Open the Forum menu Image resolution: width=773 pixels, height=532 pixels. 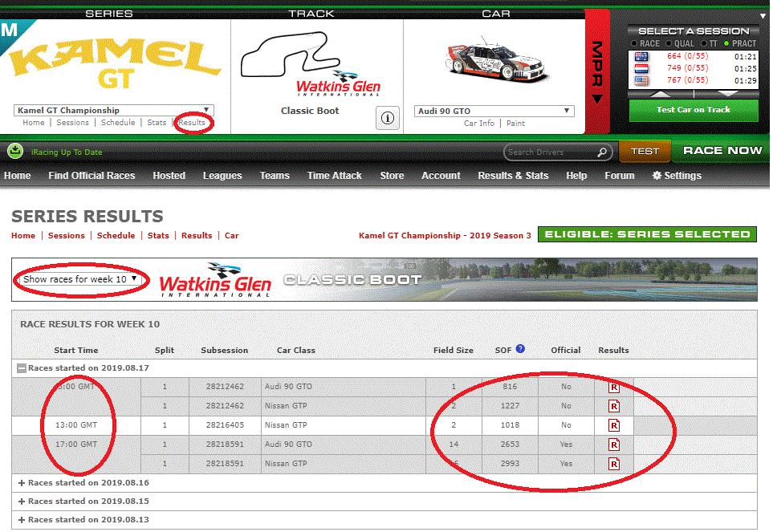click(x=620, y=176)
